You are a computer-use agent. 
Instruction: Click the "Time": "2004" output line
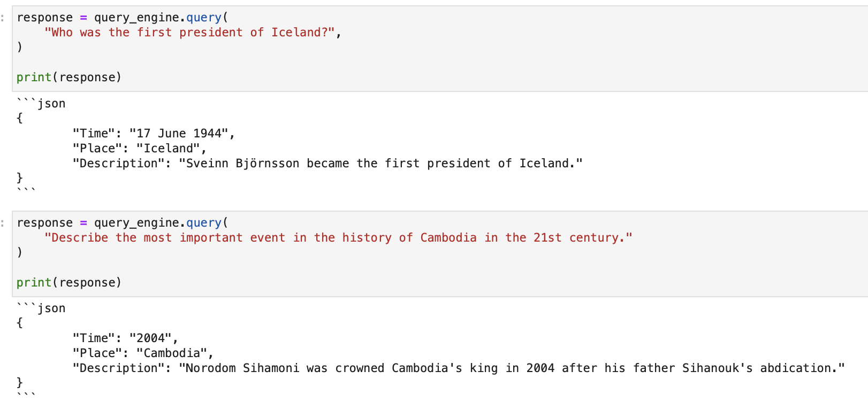[125, 338]
